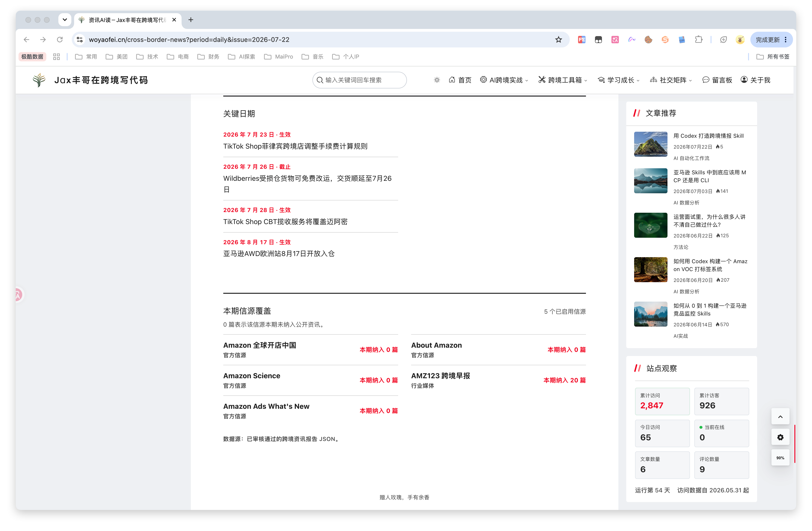
Task: Expand the 学习成长 menu
Action: [x=619, y=80]
